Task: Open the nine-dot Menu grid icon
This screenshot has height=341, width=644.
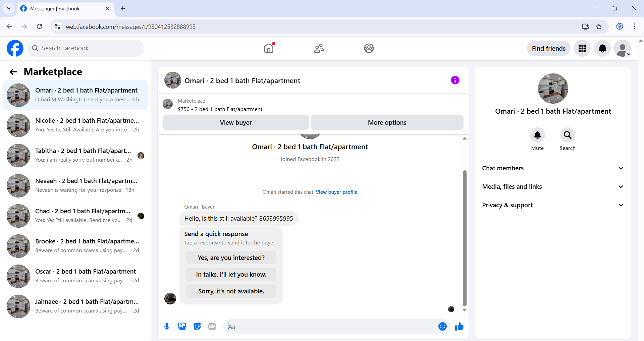Action: click(582, 49)
